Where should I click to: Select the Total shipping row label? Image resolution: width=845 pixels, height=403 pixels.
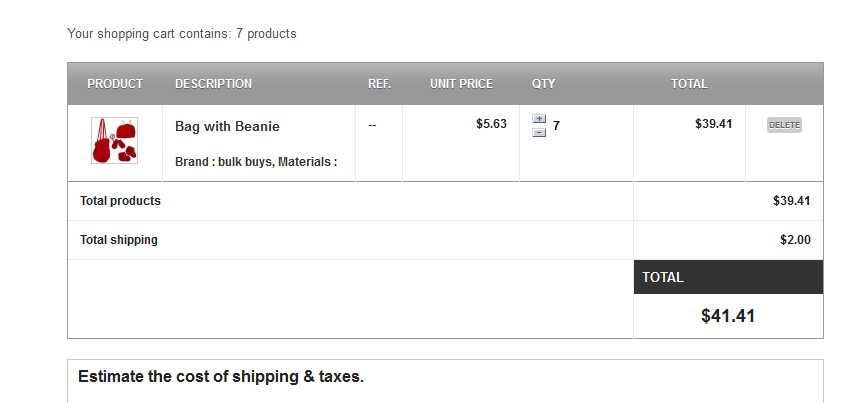(x=119, y=240)
